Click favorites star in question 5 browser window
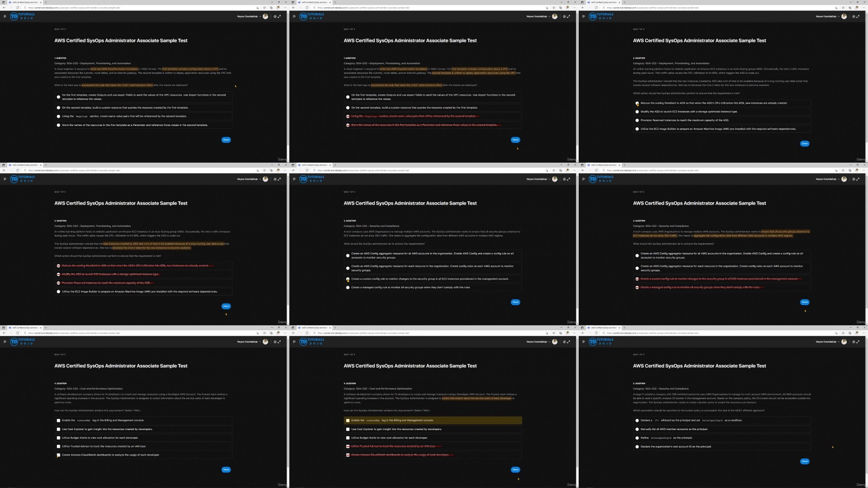 coord(843,333)
